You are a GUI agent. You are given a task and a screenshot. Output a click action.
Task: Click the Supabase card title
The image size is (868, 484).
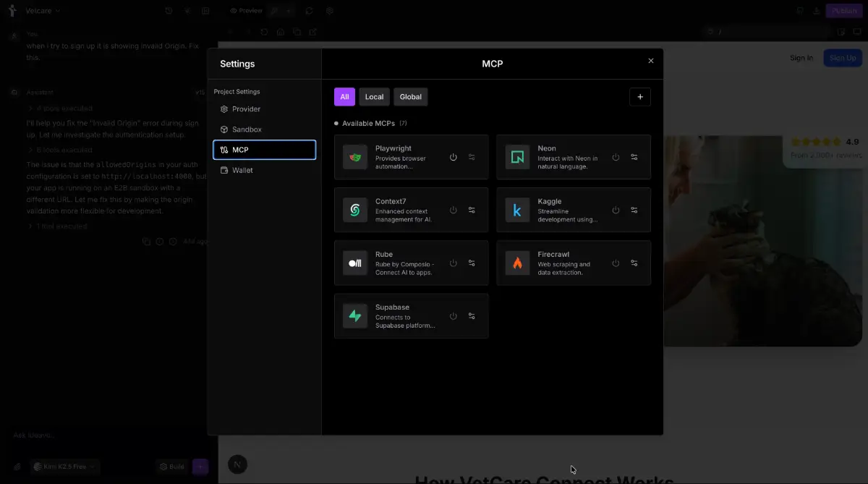point(392,307)
